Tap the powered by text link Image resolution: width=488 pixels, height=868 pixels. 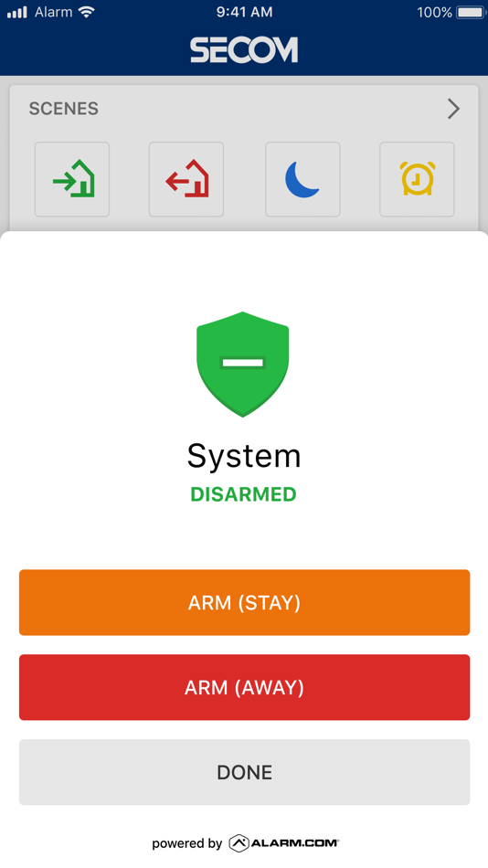click(x=187, y=843)
